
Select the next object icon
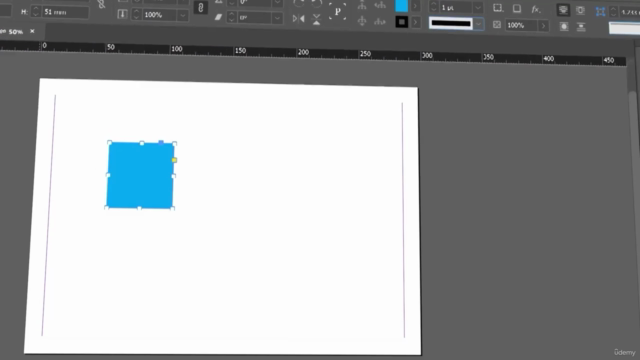380,22
